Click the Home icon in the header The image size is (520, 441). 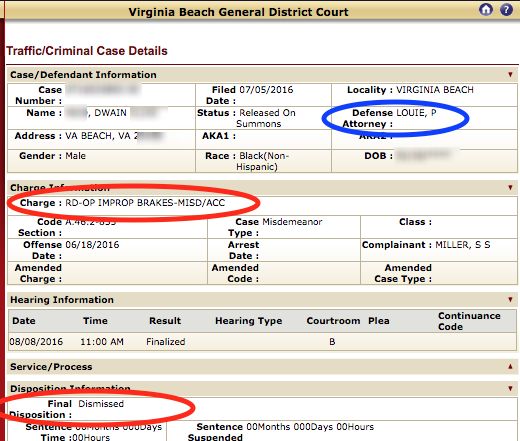point(486,9)
